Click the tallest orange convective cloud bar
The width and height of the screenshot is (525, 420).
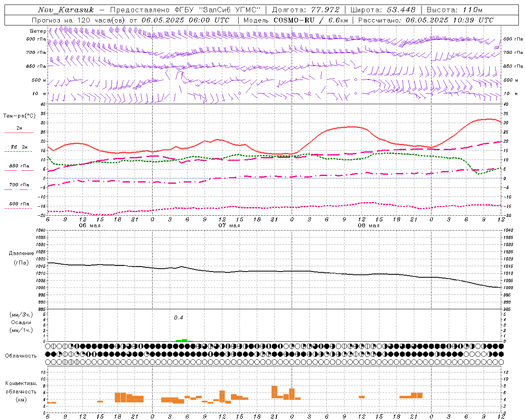click(274, 392)
